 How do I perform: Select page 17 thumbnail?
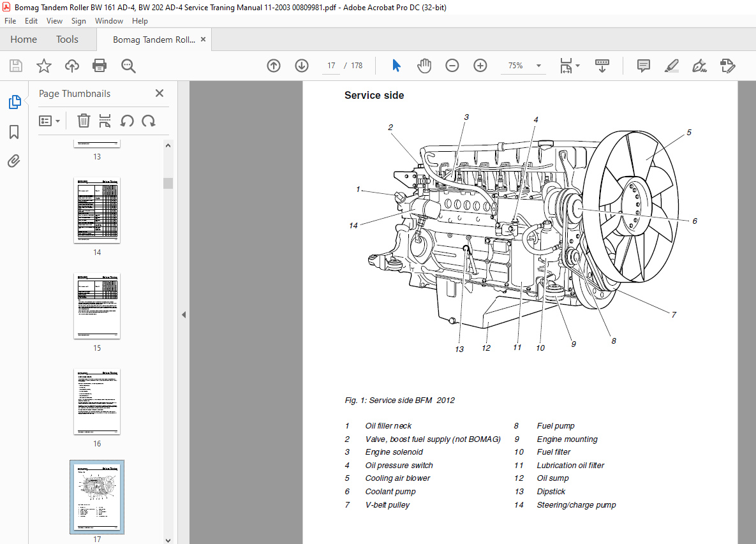(x=97, y=497)
